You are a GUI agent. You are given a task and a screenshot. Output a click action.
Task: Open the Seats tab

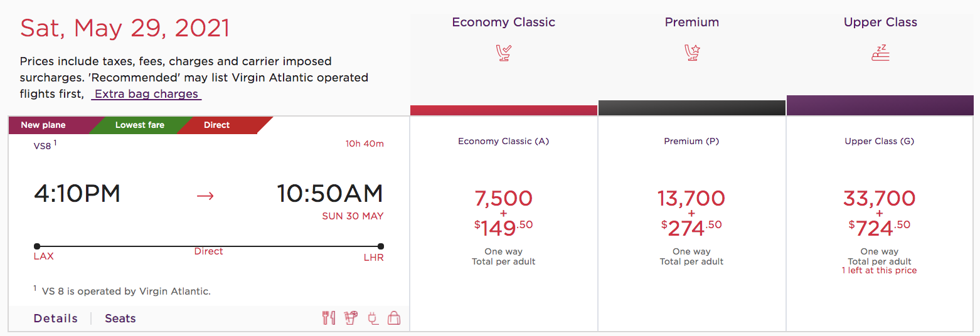(120, 318)
